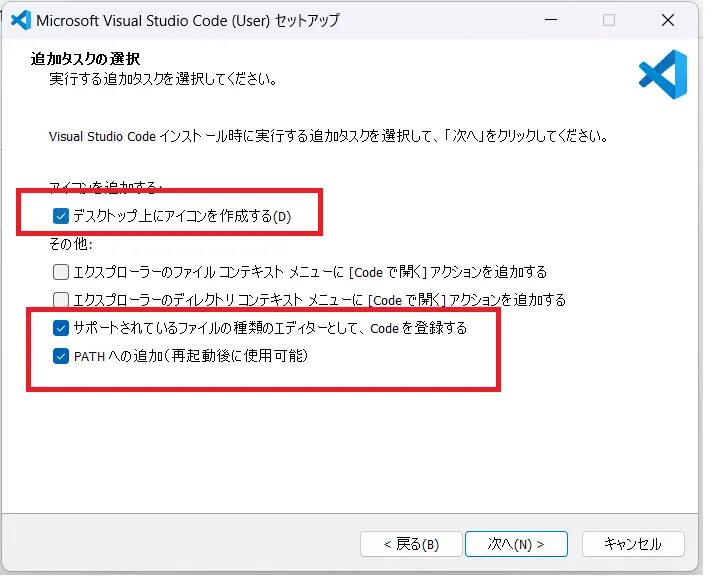Click the VS Code icon in the title bar
Viewport: 714px width, 578px height.
click(20, 20)
